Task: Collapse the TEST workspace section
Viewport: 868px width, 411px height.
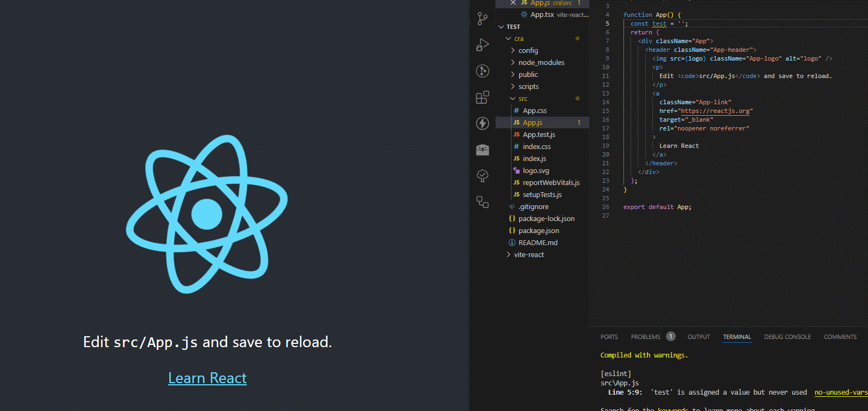Action: [x=513, y=27]
